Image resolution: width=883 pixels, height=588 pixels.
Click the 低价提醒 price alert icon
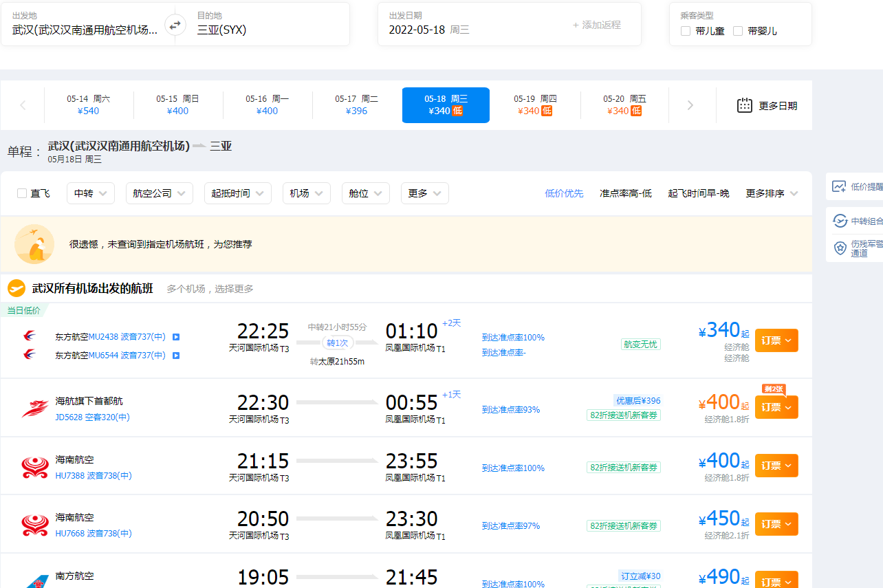click(840, 186)
